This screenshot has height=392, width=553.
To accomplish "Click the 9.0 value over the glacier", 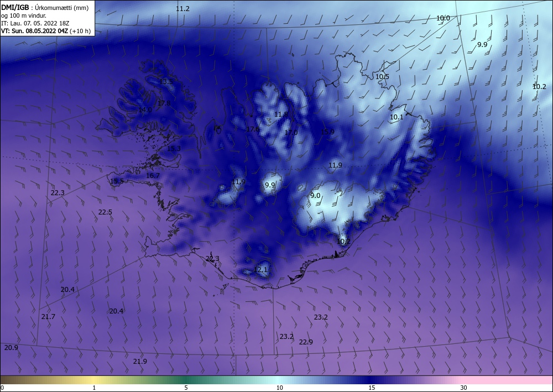I will 315,196.
